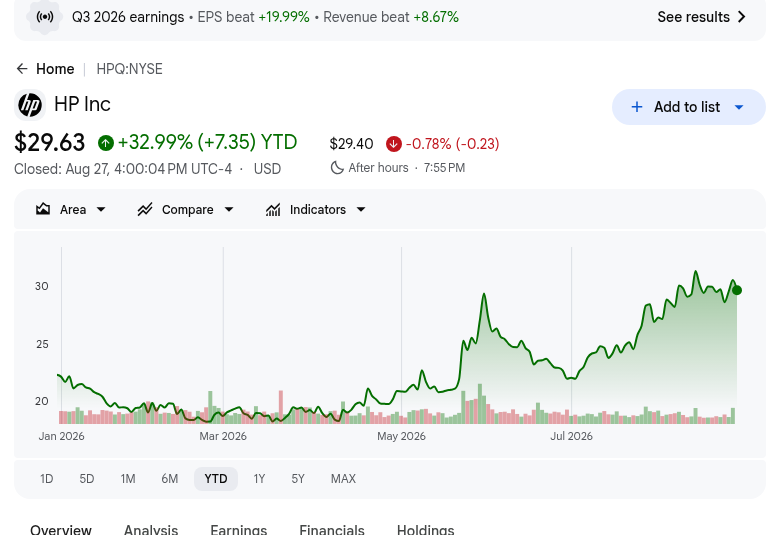Switch to the Analysis tab
The image size is (780, 535).
[x=151, y=530]
